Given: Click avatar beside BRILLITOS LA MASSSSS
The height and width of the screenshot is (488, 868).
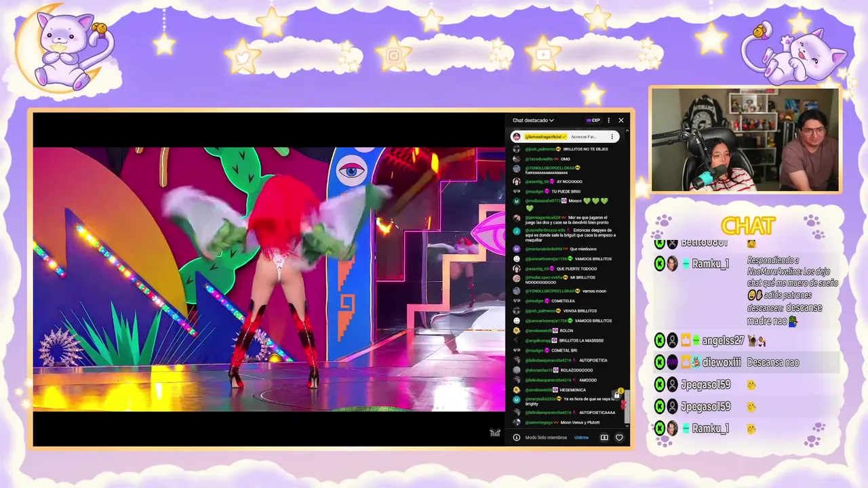Looking at the screenshot, I should 517,341.
